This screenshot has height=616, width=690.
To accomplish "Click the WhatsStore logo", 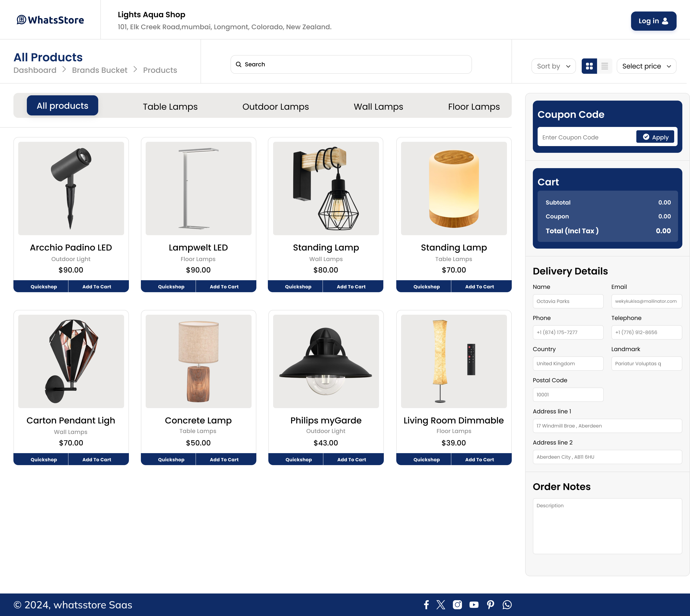I will (51, 20).
